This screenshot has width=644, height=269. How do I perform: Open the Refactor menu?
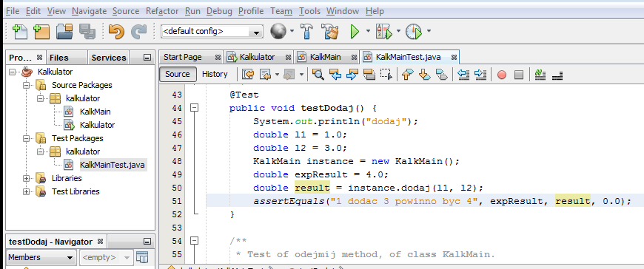click(x=162, y=11)
